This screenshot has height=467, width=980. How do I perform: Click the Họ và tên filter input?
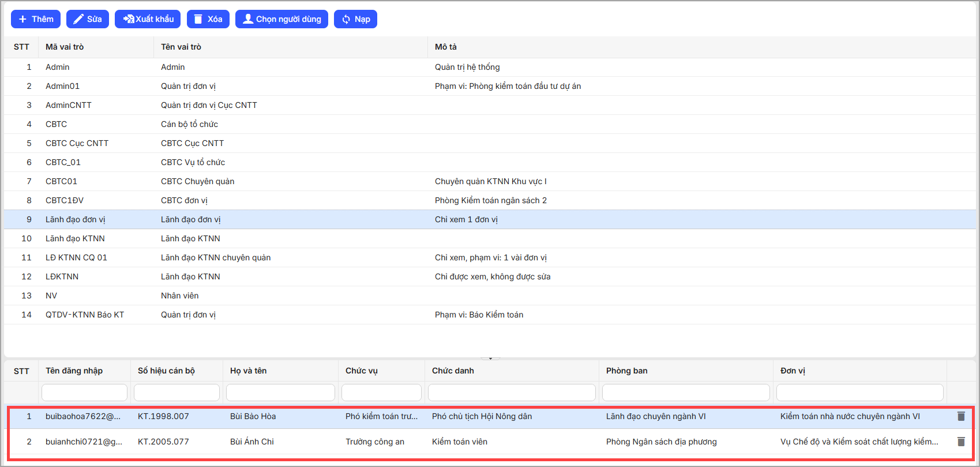coord(280,393)
